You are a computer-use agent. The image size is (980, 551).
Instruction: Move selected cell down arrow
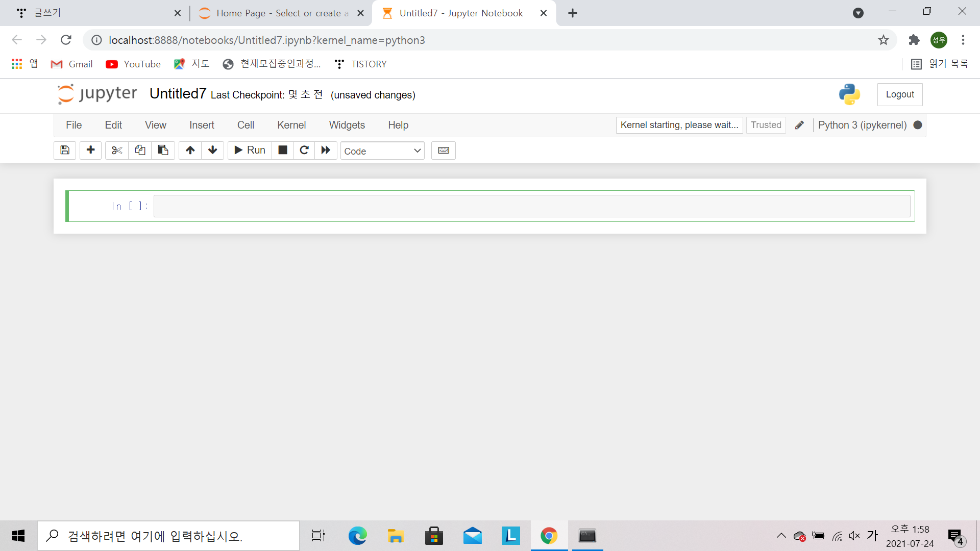coord(213,150)
